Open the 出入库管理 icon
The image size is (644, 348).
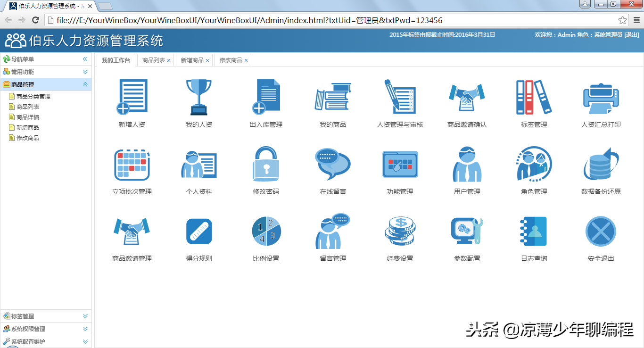point(266,97)
